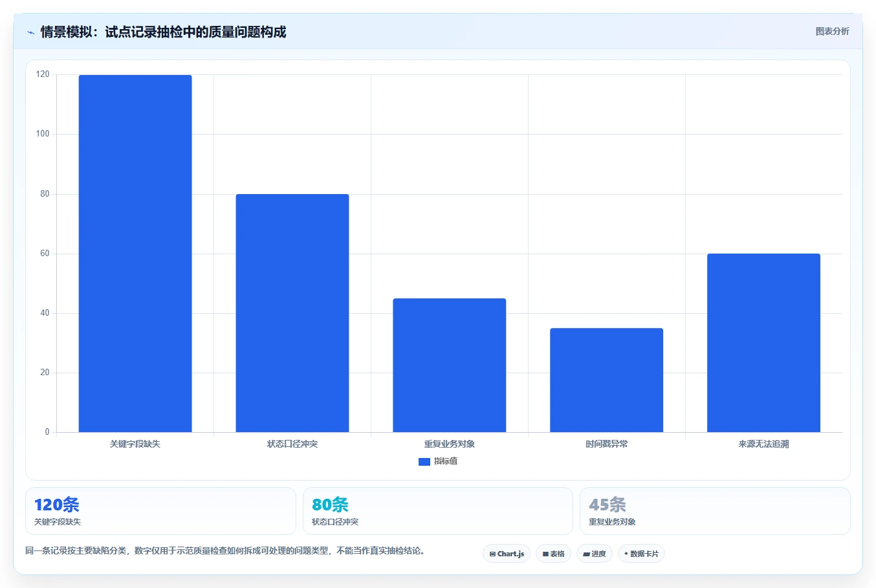This screenshot has width=876, height=588.
Task: Click the footnote starting with 同一条记录按主要缺陷分类
Action: click(225, 551)
